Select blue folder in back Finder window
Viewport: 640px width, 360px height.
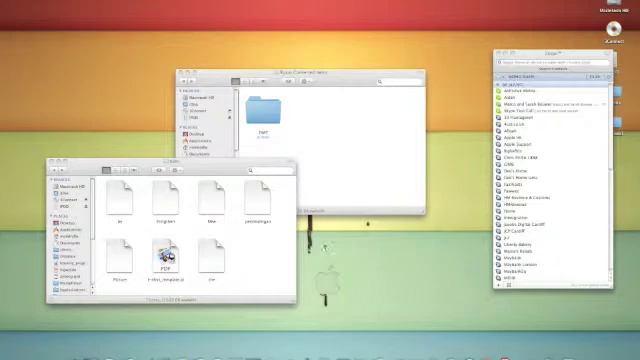tap(263, 110)
